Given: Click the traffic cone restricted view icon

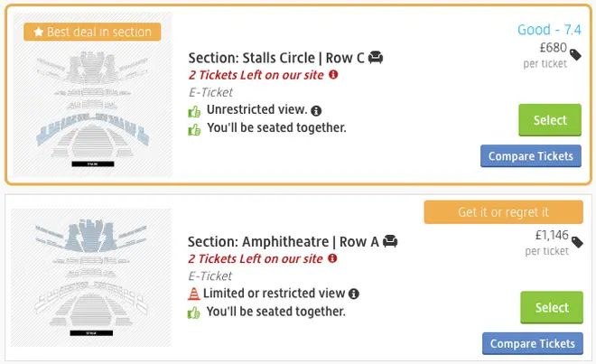Looking at the screenshot, I should (194, 294).
